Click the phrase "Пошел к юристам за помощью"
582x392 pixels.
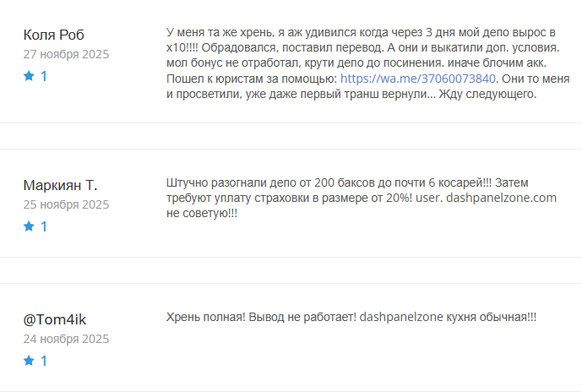251,79
